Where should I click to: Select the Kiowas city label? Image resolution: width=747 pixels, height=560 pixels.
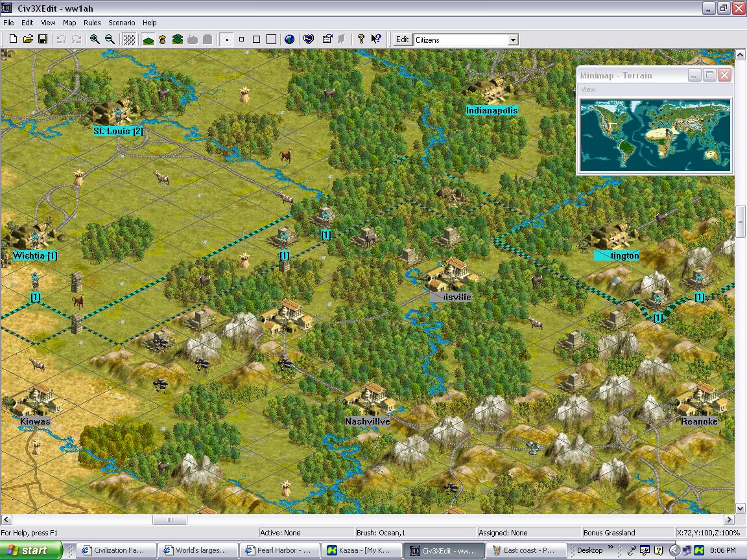point(35,421)
